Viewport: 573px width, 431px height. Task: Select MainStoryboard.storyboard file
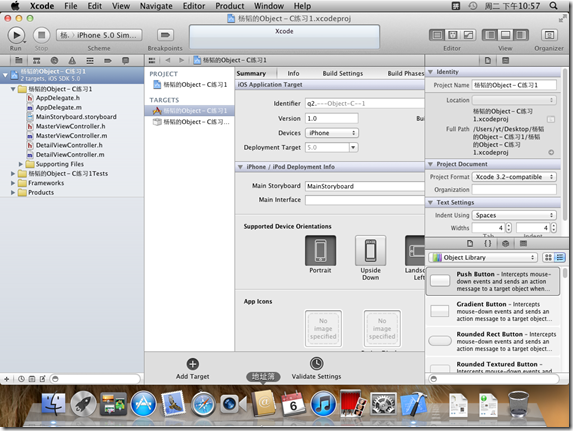click(x=72, y=117)
